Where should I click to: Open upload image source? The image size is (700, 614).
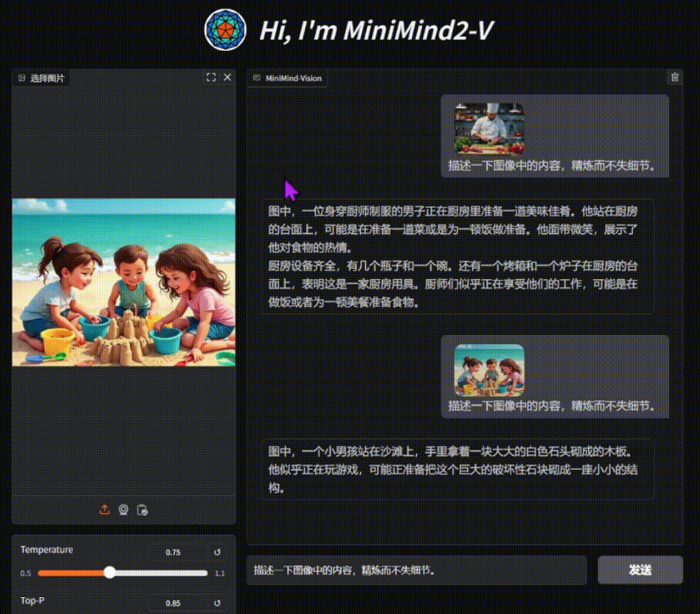(104, 510)
